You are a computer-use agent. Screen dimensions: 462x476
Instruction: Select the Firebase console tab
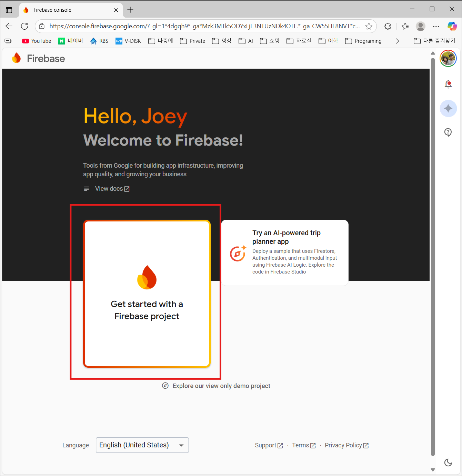71,10
